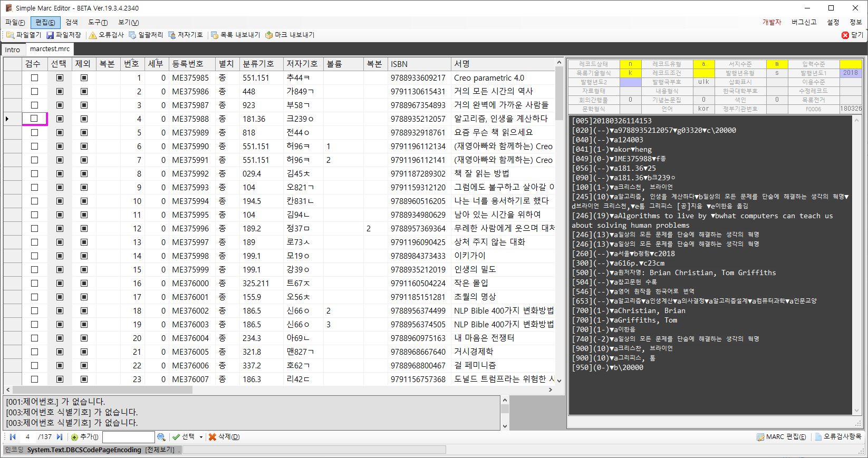
Task: Go to the first record
Action: [13, 437]
